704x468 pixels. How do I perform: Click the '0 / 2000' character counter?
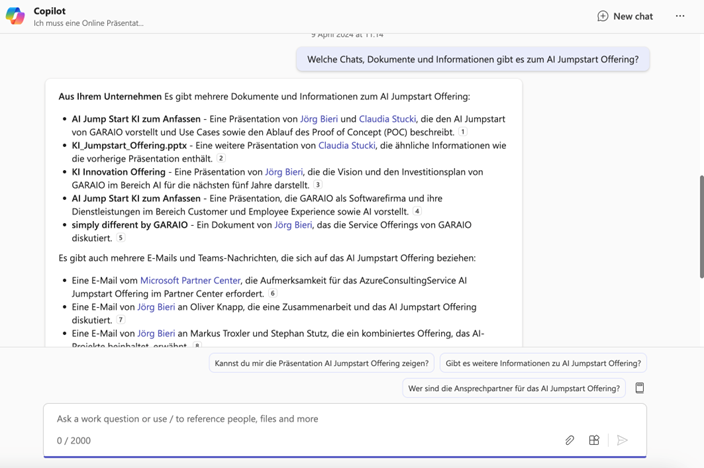(x=74, y=441)
